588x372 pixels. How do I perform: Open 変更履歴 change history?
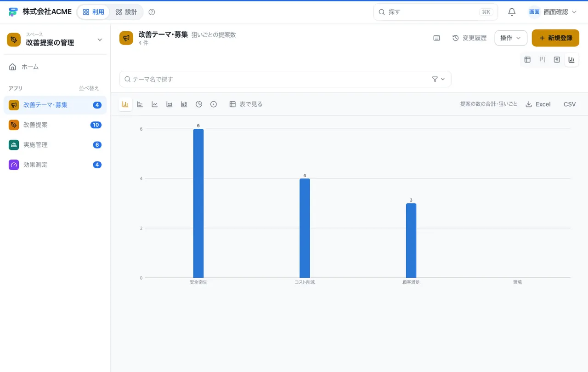coord(469,38)
